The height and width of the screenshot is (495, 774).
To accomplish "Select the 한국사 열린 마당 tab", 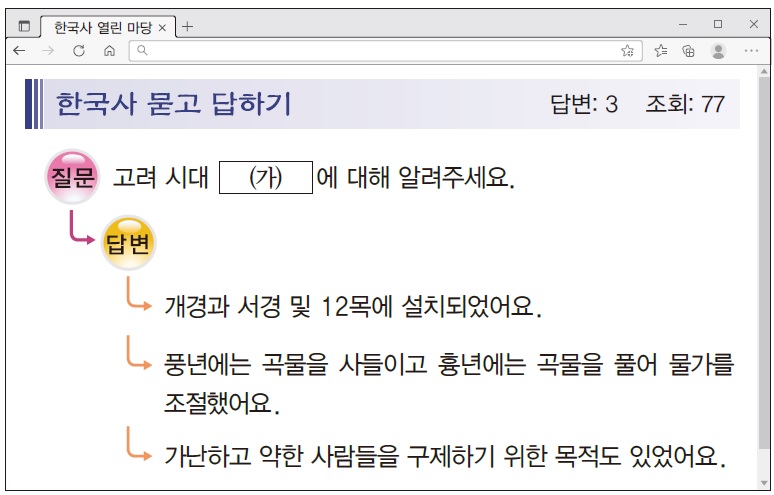I will click(103, 28).
